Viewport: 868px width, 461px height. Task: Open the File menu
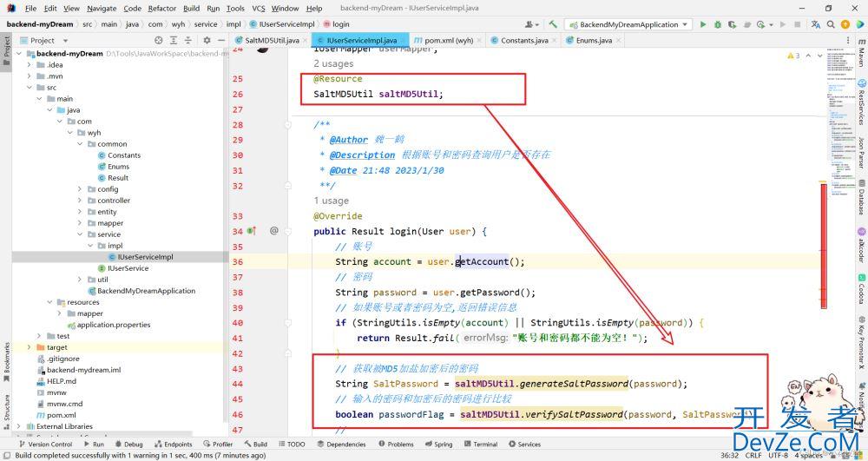[31, 9]
